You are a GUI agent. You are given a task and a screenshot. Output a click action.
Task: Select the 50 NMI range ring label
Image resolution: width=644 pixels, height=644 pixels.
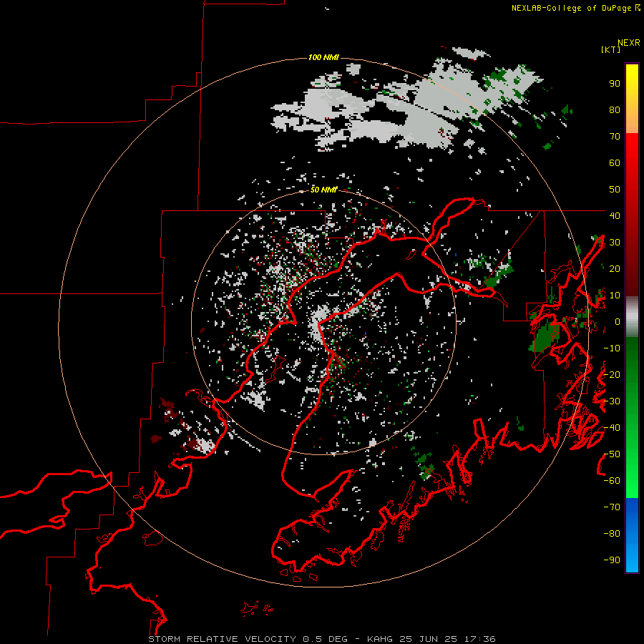pyautogui.click(x=323, y=190)
